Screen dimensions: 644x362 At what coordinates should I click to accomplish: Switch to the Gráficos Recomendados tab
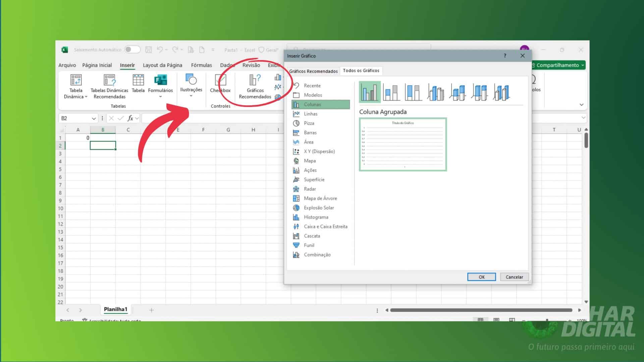314,71
